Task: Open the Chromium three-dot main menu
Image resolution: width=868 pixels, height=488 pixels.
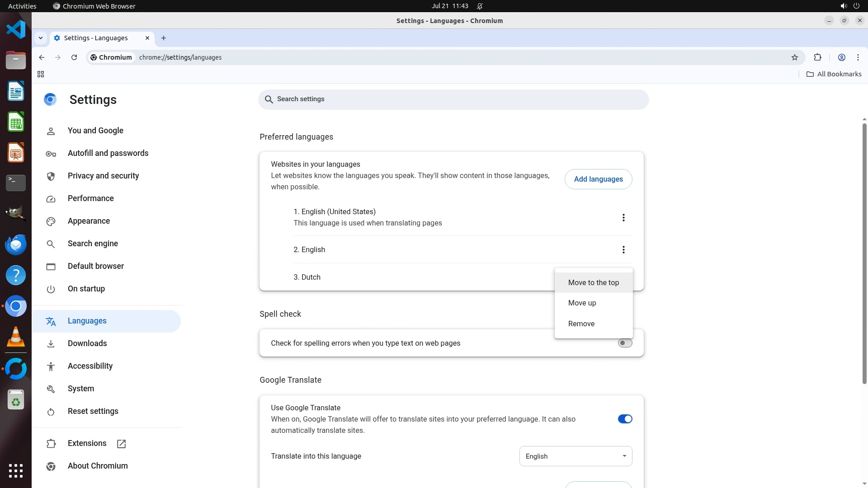Action: [x=858, y=57]
